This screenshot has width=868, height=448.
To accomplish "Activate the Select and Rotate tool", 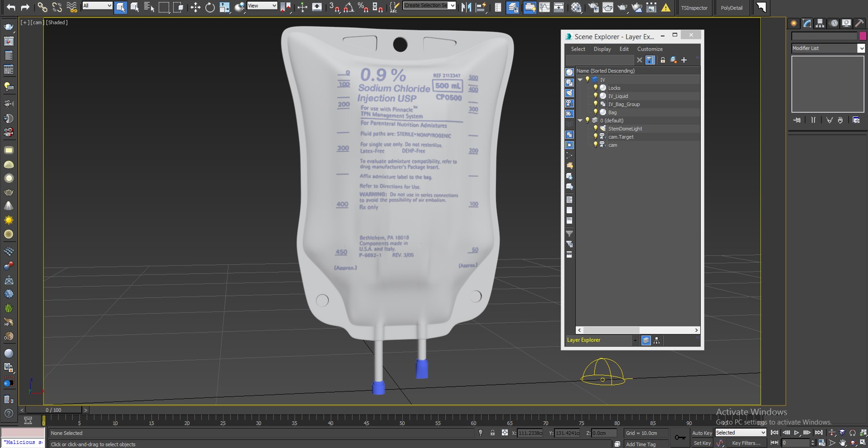I will [x=210, y=7].
